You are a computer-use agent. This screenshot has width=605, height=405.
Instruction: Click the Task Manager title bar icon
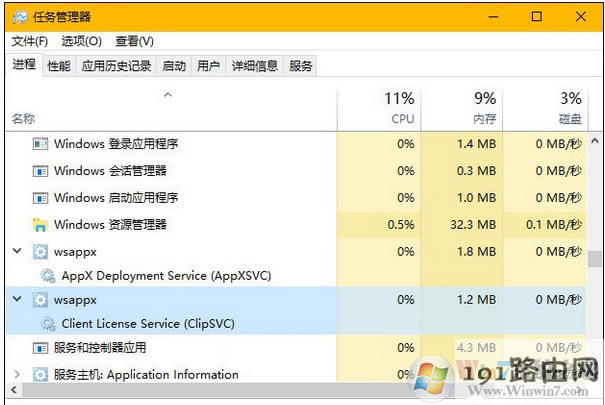pyautogui.click(x=18, y=16)
